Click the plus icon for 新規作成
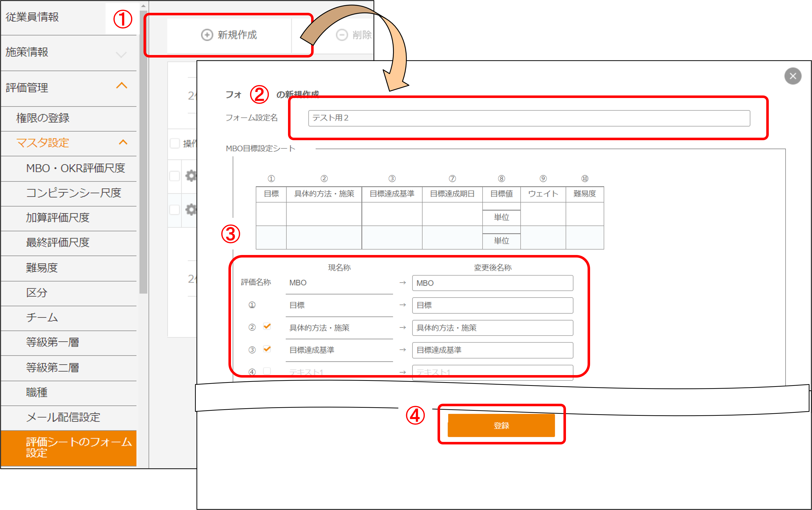The image size is (812, 510). [207, 35]
